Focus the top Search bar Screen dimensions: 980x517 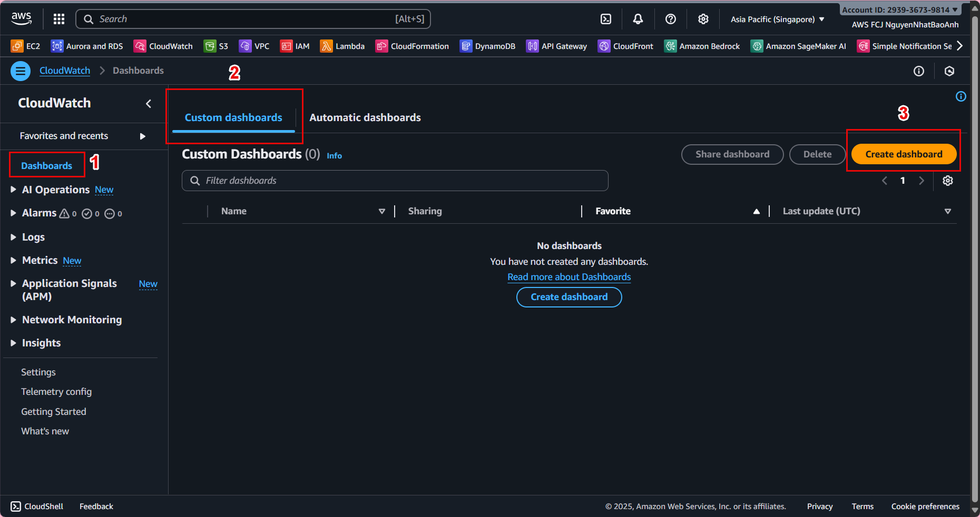click(x=253, y=19)
